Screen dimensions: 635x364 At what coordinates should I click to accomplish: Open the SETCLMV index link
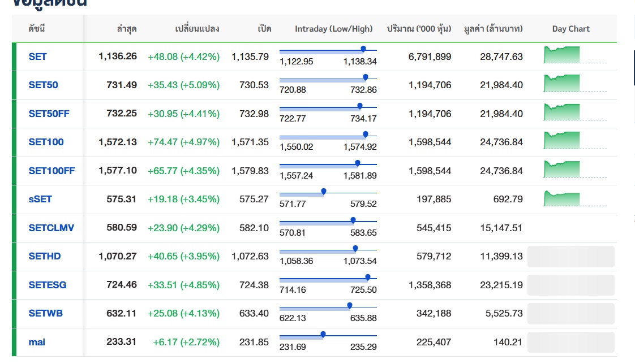[52, 228]
